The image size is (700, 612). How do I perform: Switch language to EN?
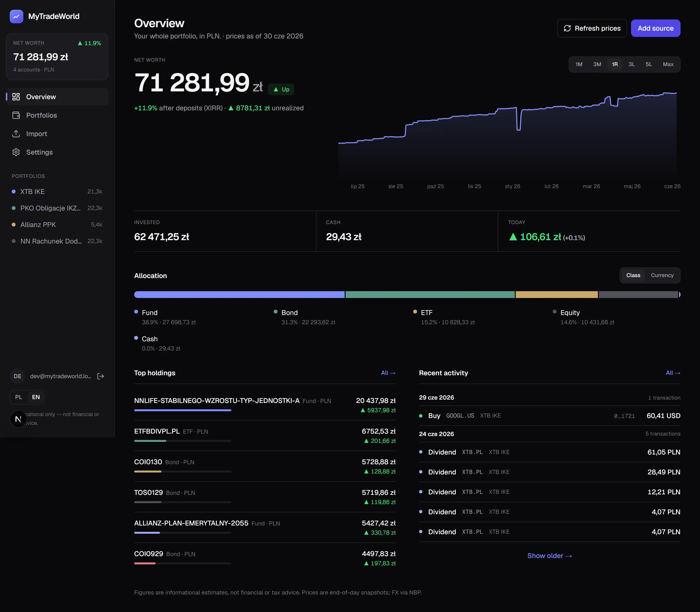click(x=36, y=397)
